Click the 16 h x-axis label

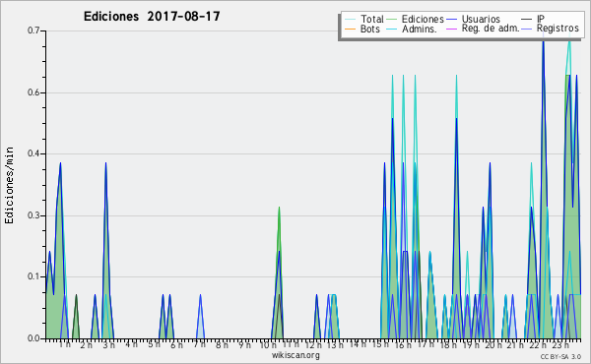[403, 344]
